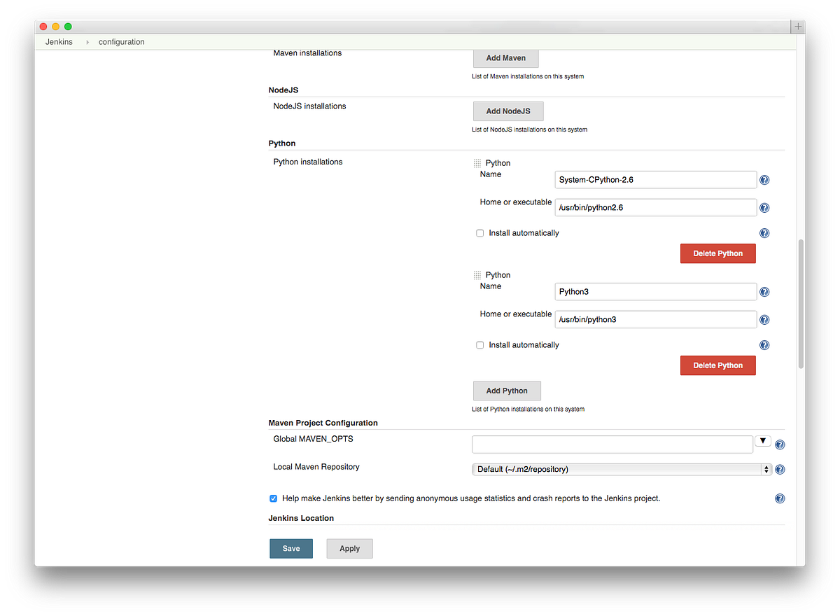Open help for the Python3 Name field
This screenshot has width=840, height=616.
point(764,291)
